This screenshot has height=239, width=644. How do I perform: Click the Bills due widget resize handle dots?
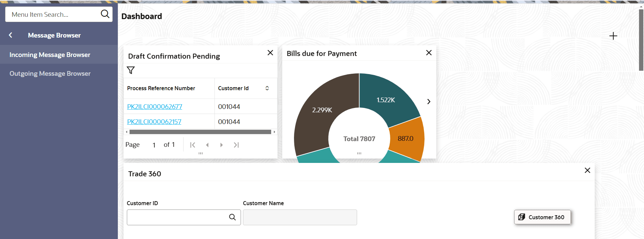[359, 153]
